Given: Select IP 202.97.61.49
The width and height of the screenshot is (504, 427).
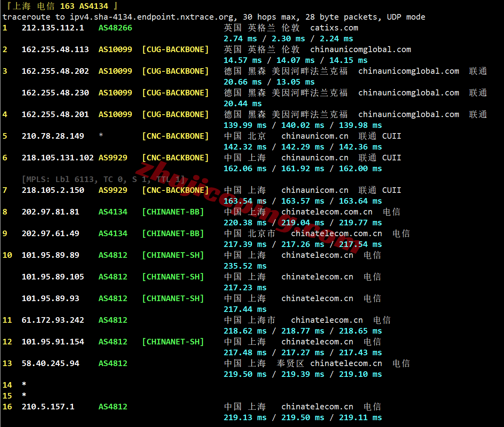Looking at the screenshot, I should pos(50,233).
